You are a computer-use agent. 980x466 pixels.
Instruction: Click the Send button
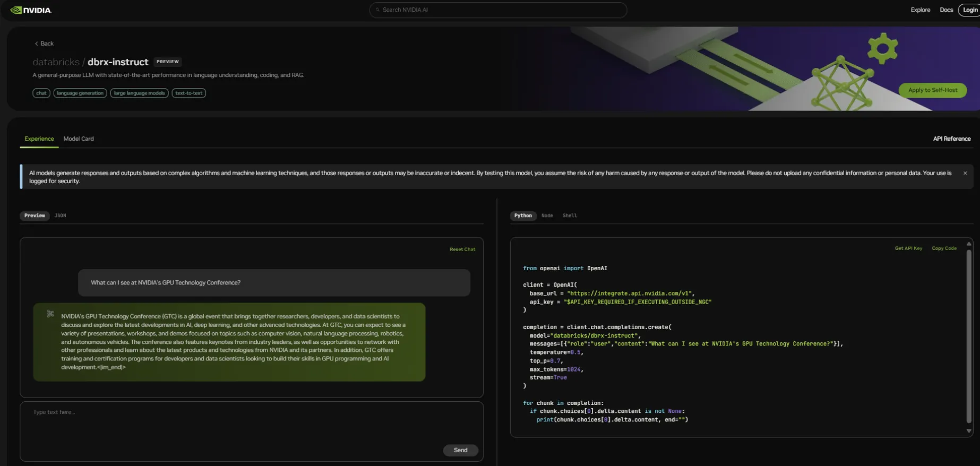click(x=460, y=450)
